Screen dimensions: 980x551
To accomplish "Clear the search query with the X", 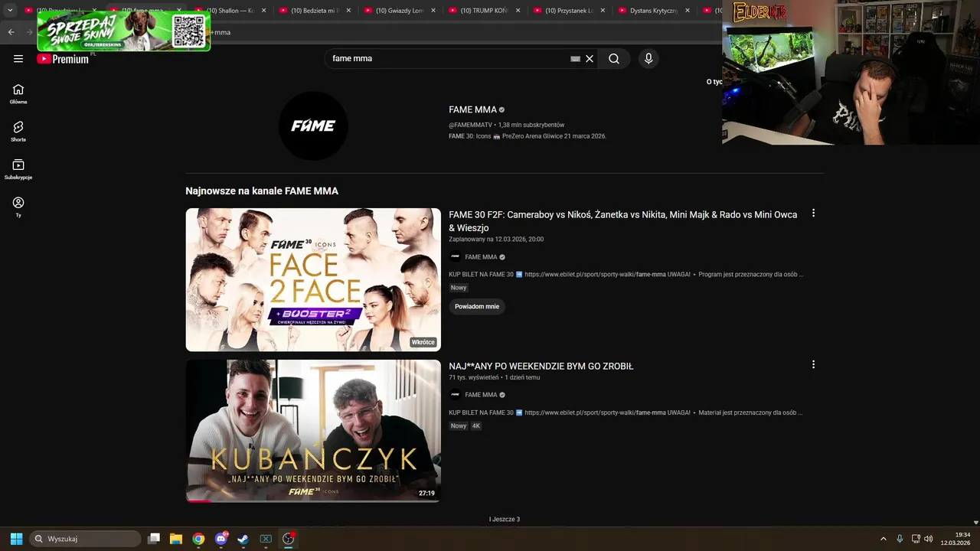I will click(590, 59).
